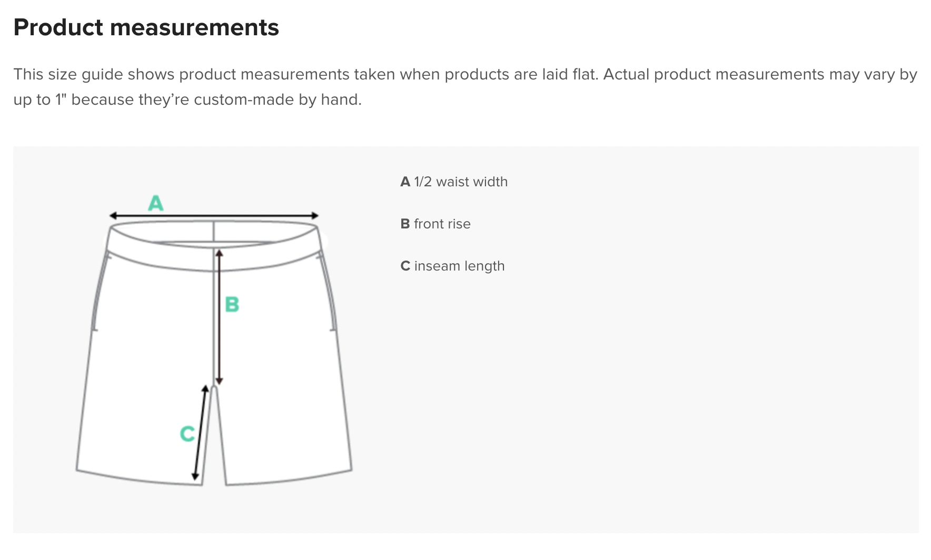The image size is (931, 560).
Task: Click the left arrowhead of waist arrow
Action: pos(113,215)
